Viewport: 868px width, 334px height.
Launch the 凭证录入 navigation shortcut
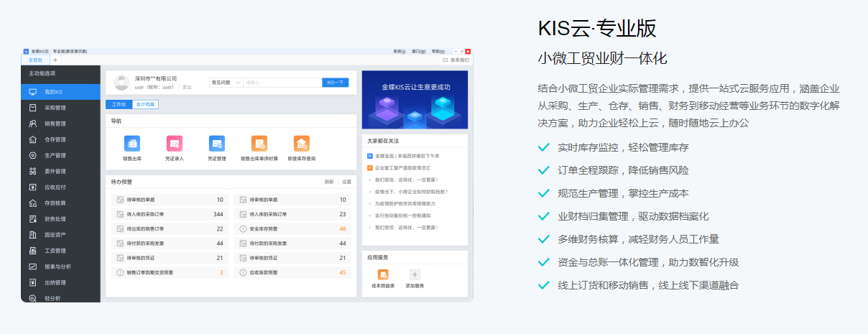click(175, 147)
